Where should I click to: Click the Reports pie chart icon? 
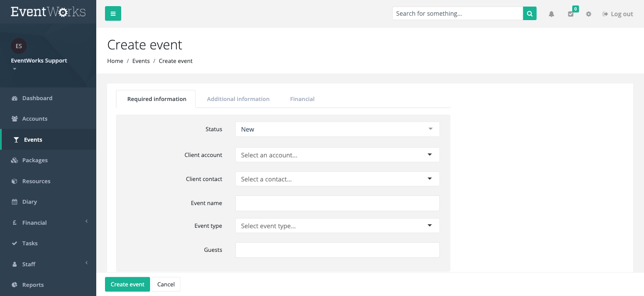pos(14,285)
